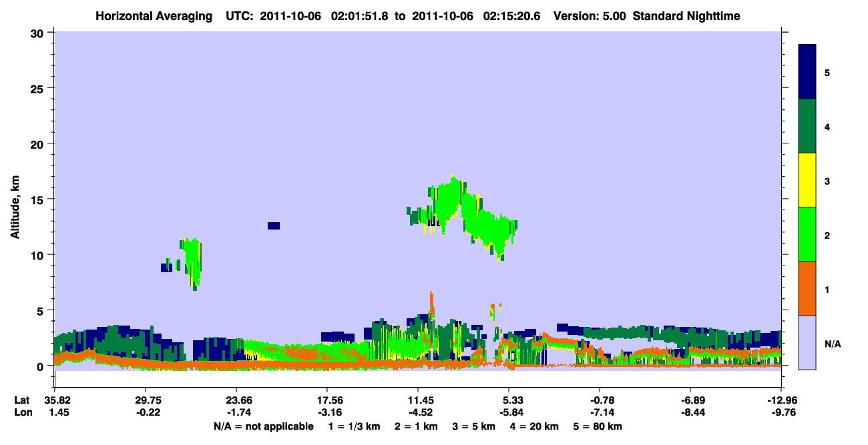Click the '1 = 1/3 km' legend entry

[353, 426]
